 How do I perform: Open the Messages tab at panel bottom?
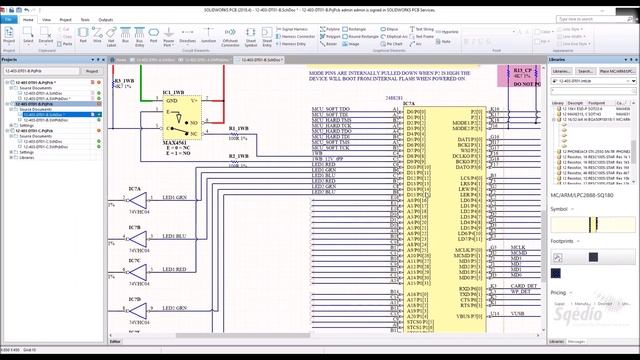576,342
